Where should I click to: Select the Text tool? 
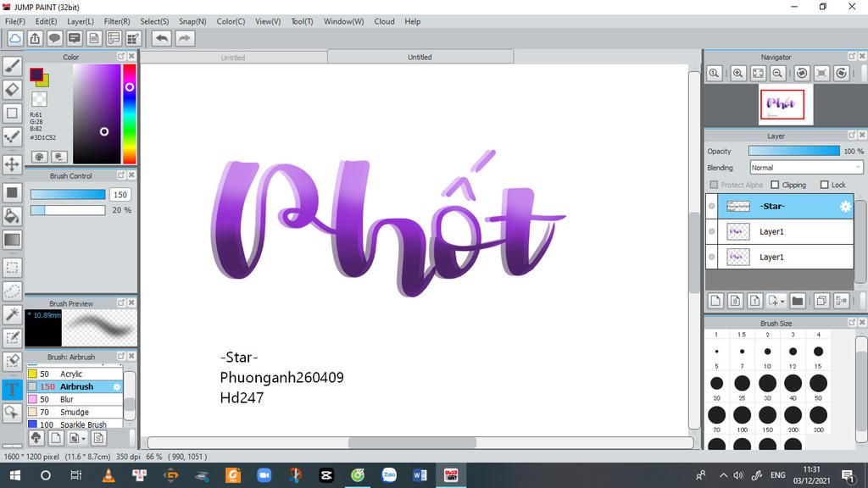12,389
